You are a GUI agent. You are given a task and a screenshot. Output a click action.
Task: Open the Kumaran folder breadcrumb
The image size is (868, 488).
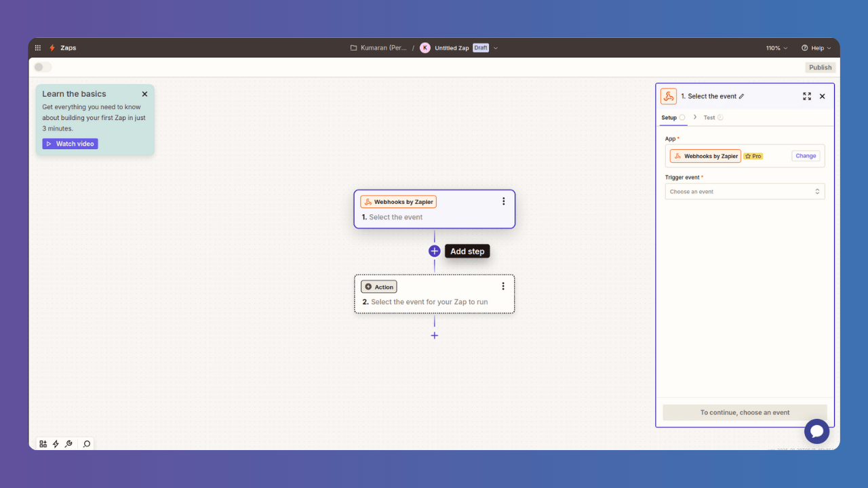[378, 48]
